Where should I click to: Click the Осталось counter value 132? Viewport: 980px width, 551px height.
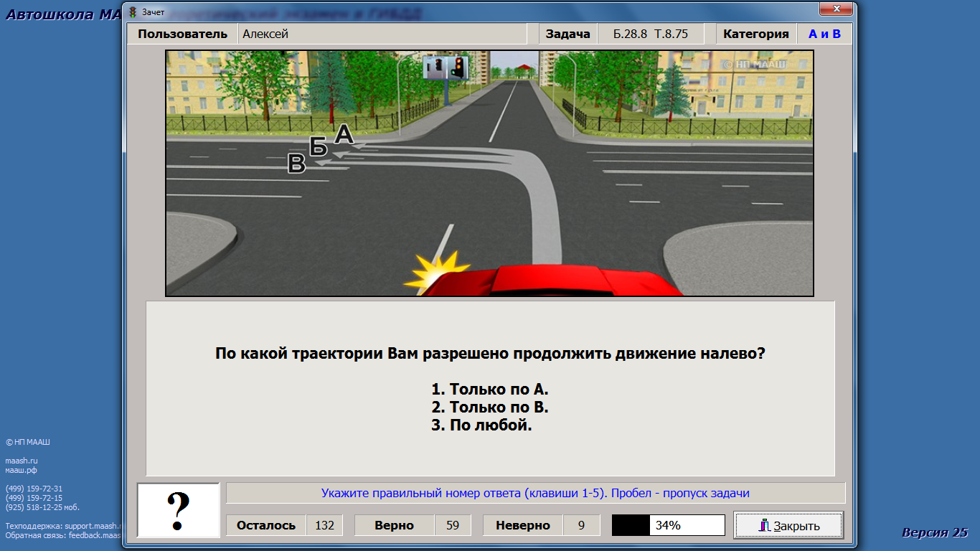(324, 525)
